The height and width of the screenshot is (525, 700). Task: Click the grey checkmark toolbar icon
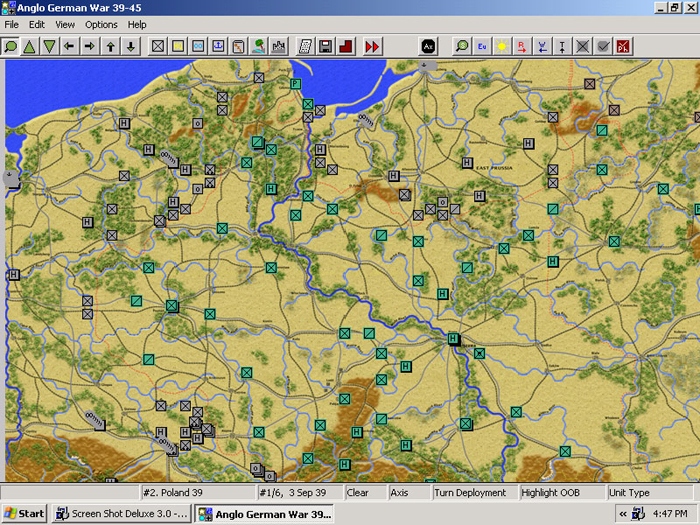coord(603,46)
